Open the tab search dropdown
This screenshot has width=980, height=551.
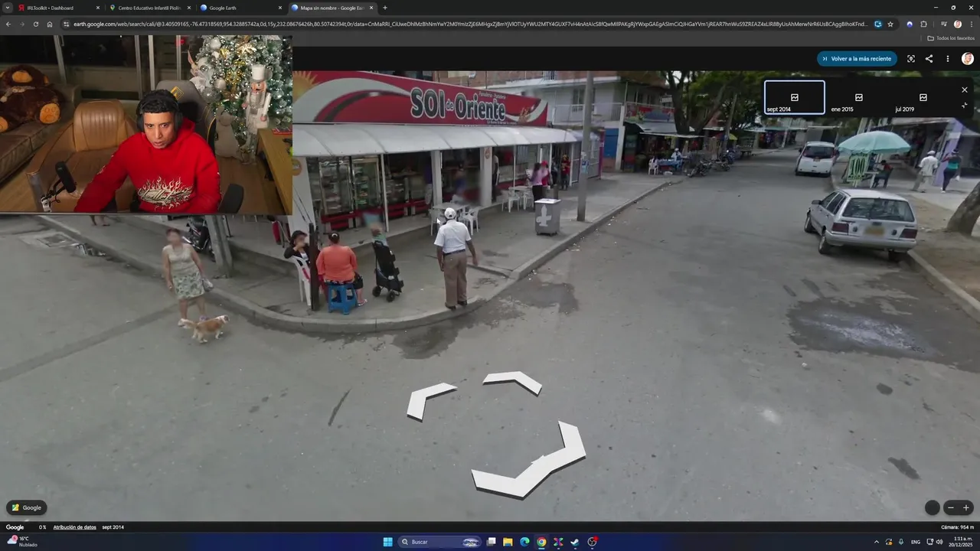point(8,8)
